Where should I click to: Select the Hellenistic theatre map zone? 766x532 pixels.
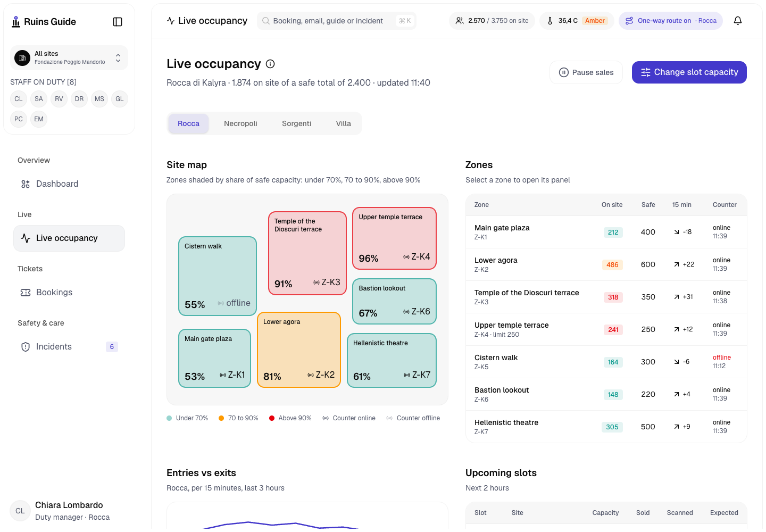[x=392, y=361]
